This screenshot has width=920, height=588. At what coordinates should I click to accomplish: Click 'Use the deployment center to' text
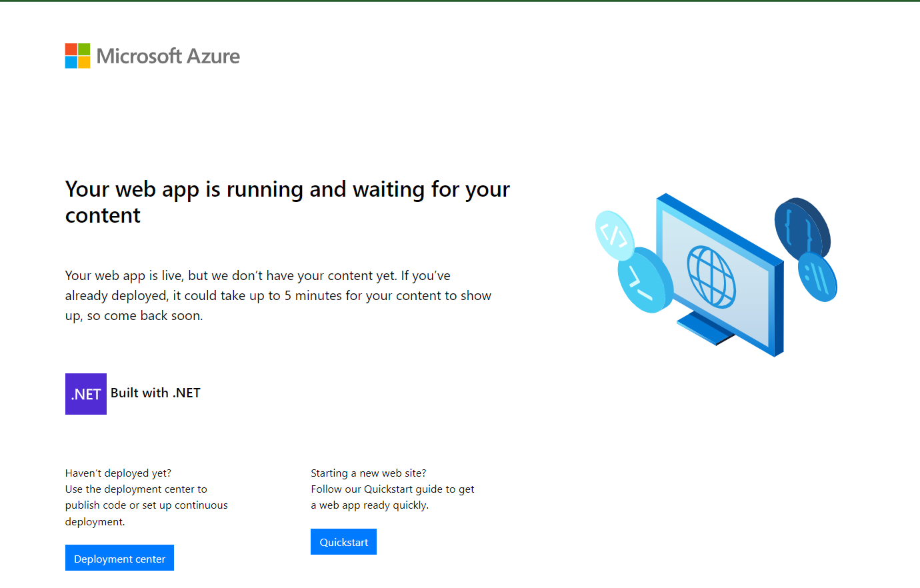click(x=136, y=489)
